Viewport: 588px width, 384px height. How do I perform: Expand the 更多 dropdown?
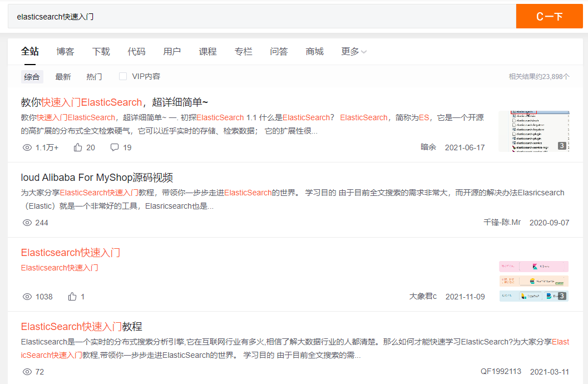click(354, 51)
